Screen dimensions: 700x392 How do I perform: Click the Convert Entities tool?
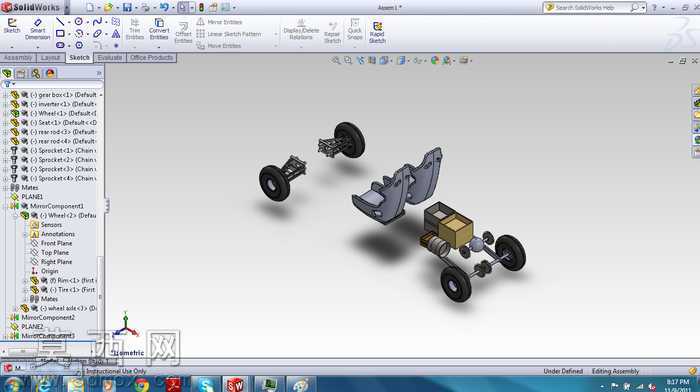(159, 29)
